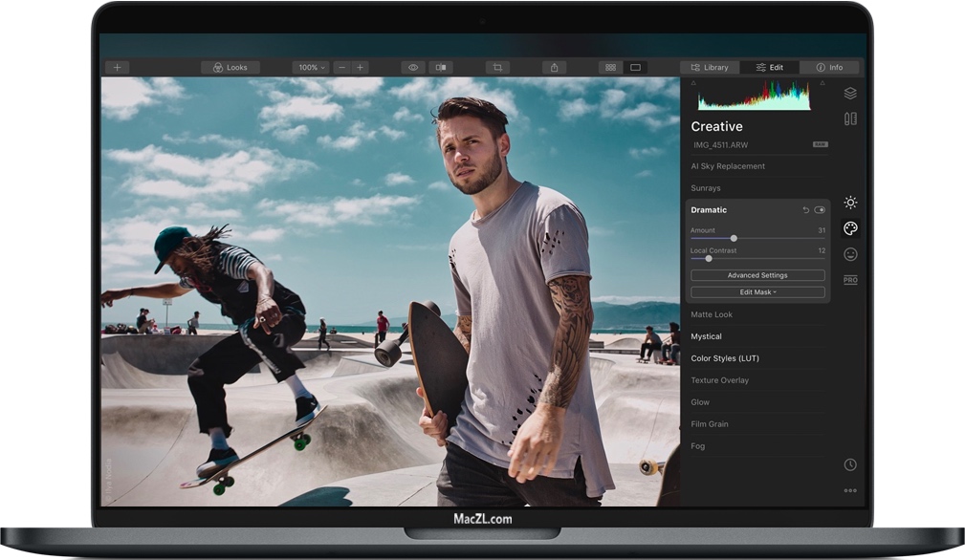Click the share/export icon

tap(554, 68)
